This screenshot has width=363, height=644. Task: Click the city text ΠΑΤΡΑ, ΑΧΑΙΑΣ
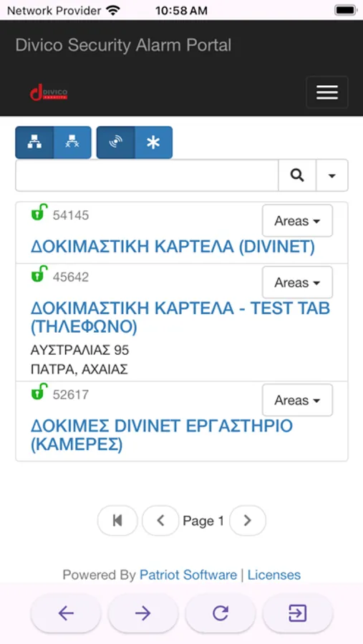79,369
